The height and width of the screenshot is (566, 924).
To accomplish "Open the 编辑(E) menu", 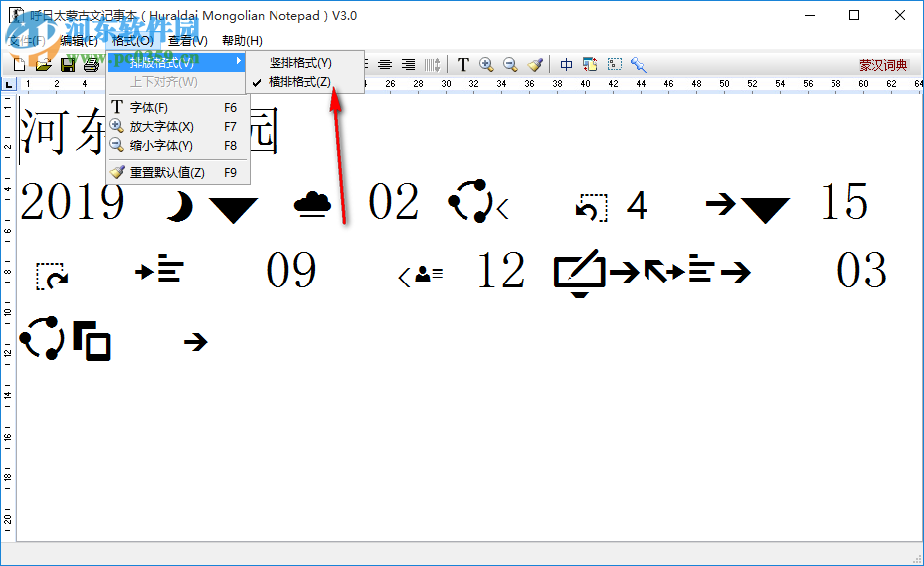I will pyautogui.click(x=79, y=40).
